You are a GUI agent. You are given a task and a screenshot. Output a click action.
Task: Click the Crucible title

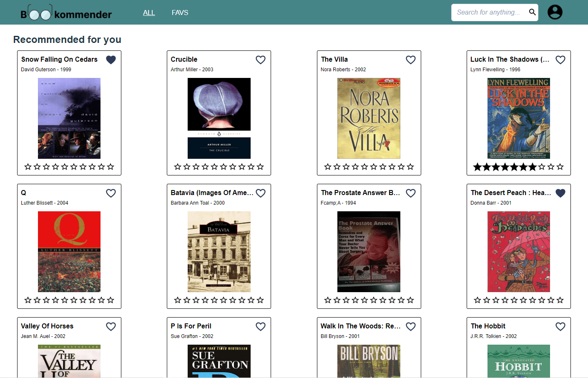184,59
